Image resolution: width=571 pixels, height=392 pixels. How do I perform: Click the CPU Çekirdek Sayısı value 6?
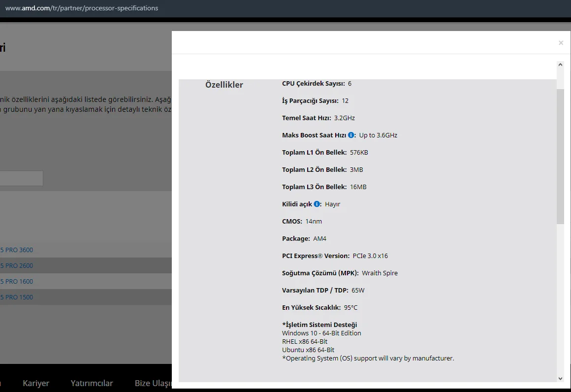coord(349,83)
